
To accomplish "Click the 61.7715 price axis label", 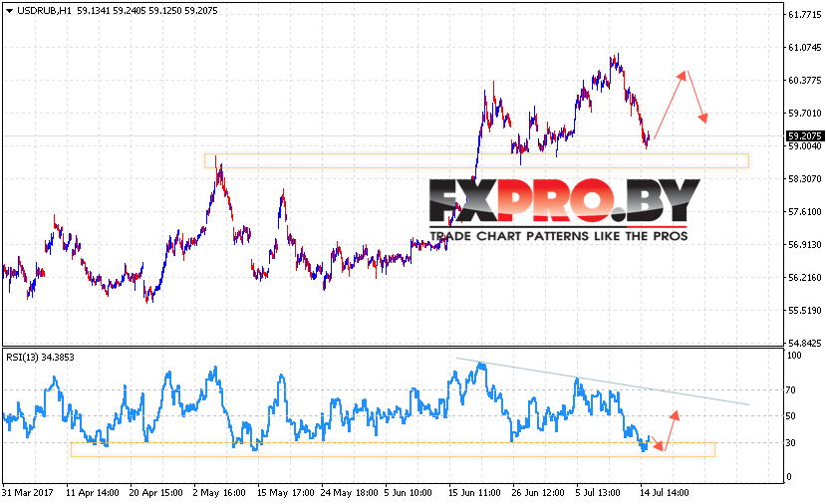I will [804, 15].
